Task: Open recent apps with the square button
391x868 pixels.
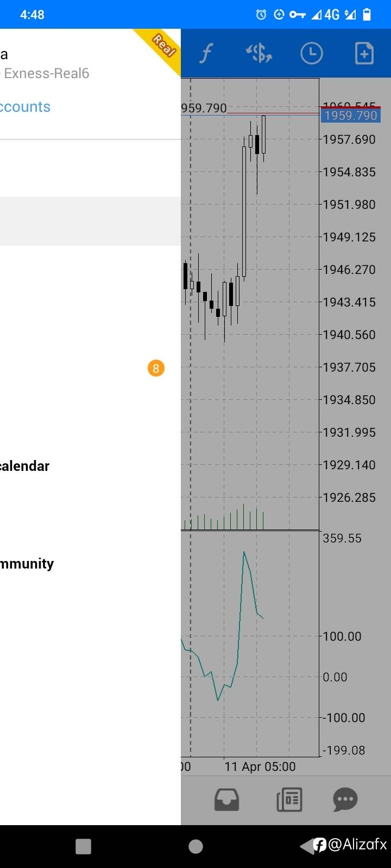Action: 83,846
